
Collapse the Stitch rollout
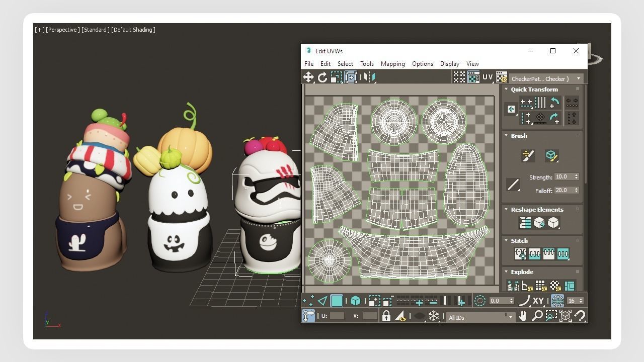[506, 241]
